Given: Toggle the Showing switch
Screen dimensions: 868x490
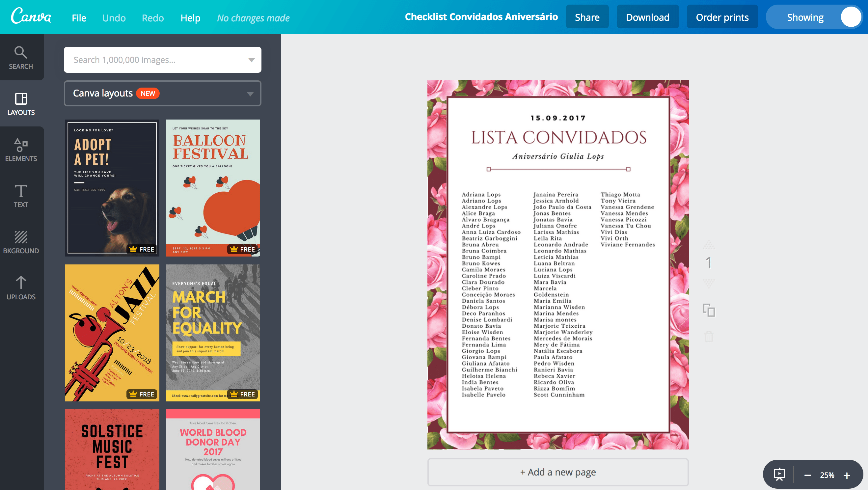Looking at the screenshot, I should (814, 17).
